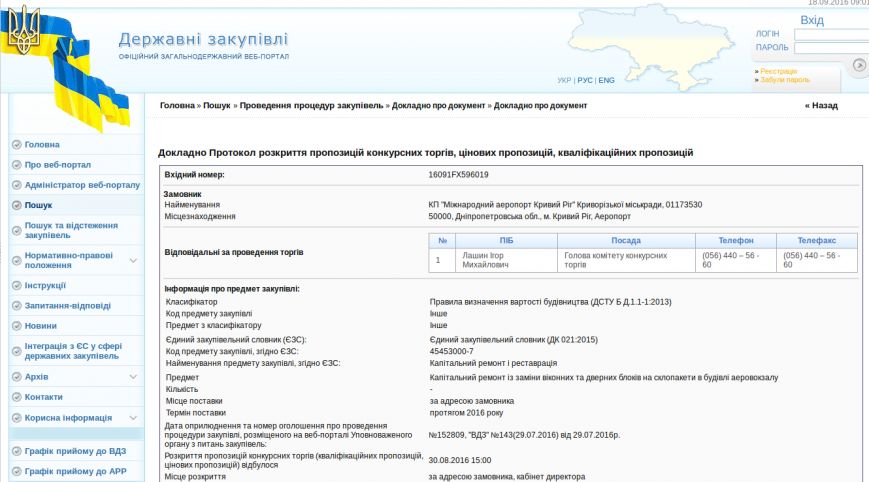Click the bullet icon beside Про веб-портал
Image resolution: width=869 pixels, height=482 pixels.
[17, 165]
